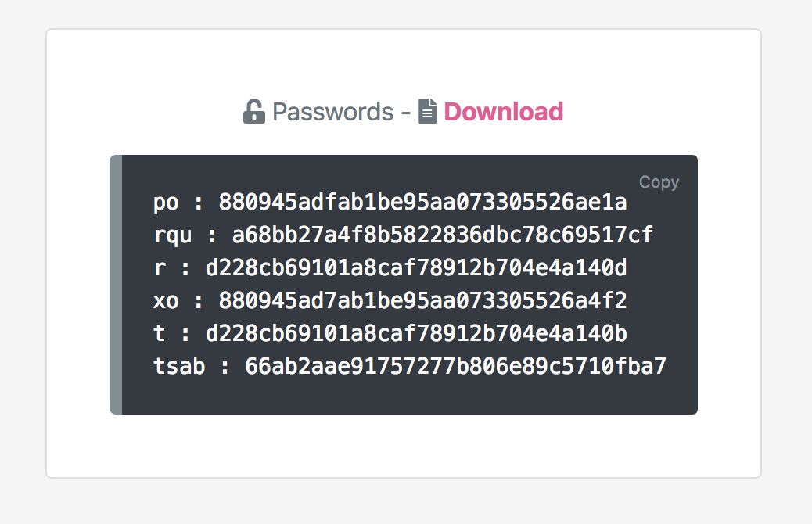
Task: Click the unlocked padlock icon
Action: 254,111
